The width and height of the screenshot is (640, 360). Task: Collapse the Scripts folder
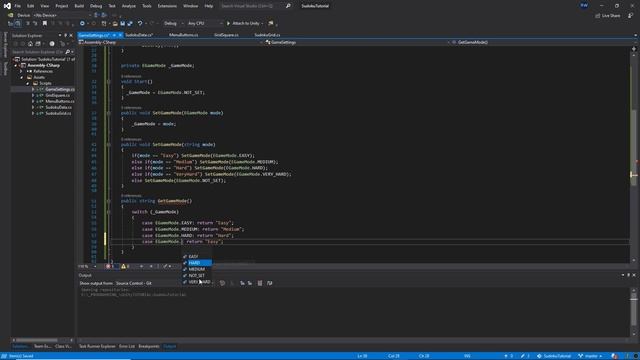coord(28,83)
